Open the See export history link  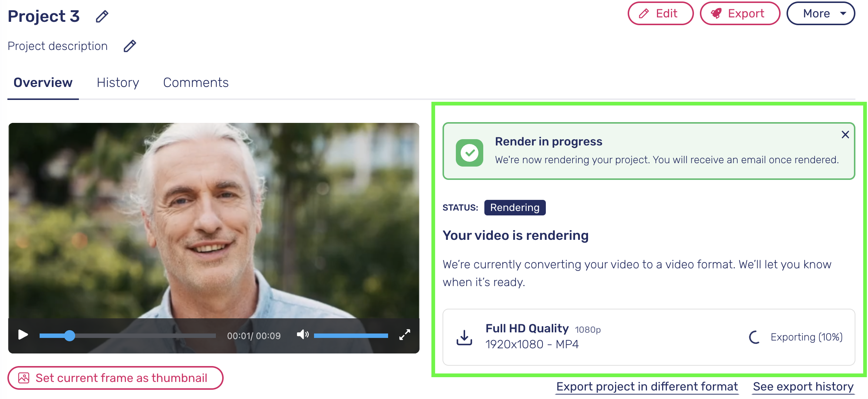tap(803, 387)
